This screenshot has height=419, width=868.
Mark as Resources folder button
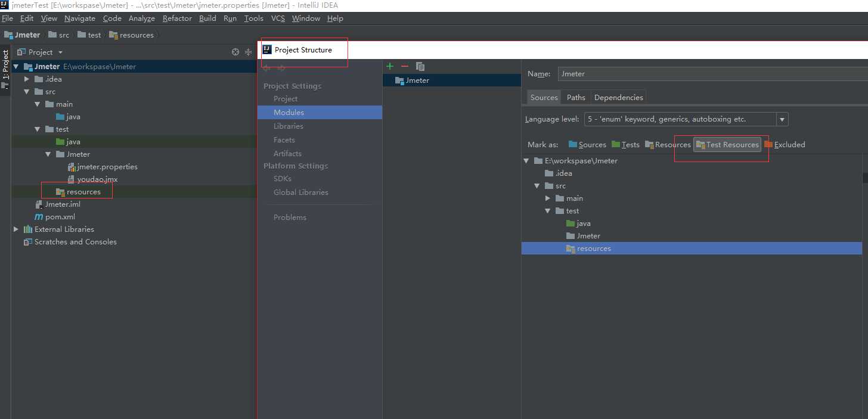668,144
